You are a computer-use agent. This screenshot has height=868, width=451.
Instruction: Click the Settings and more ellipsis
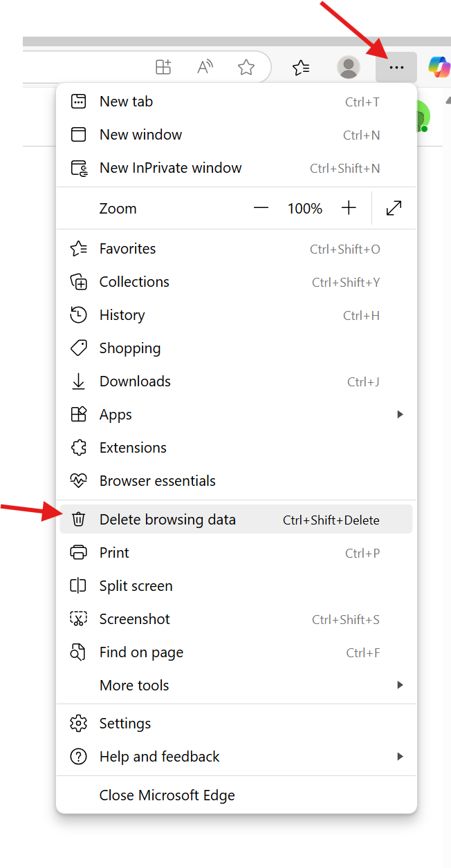[x=396, y=67]
